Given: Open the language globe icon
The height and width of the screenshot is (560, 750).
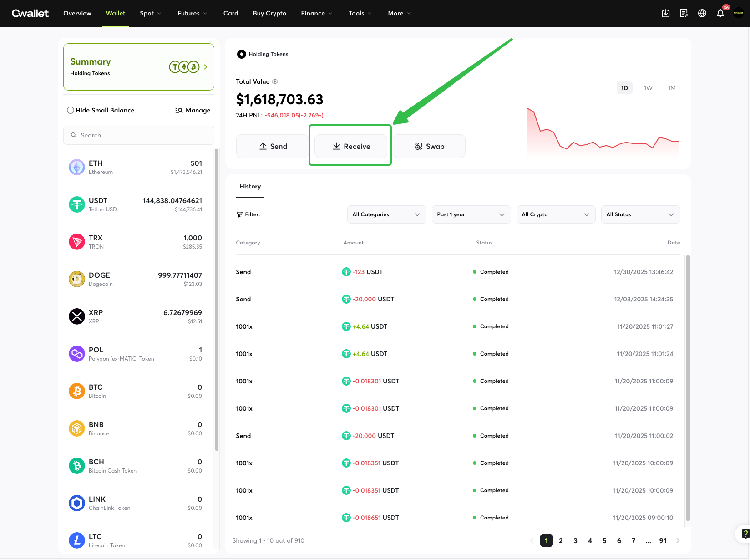Looking at the screenshot, I should point(702,13).
